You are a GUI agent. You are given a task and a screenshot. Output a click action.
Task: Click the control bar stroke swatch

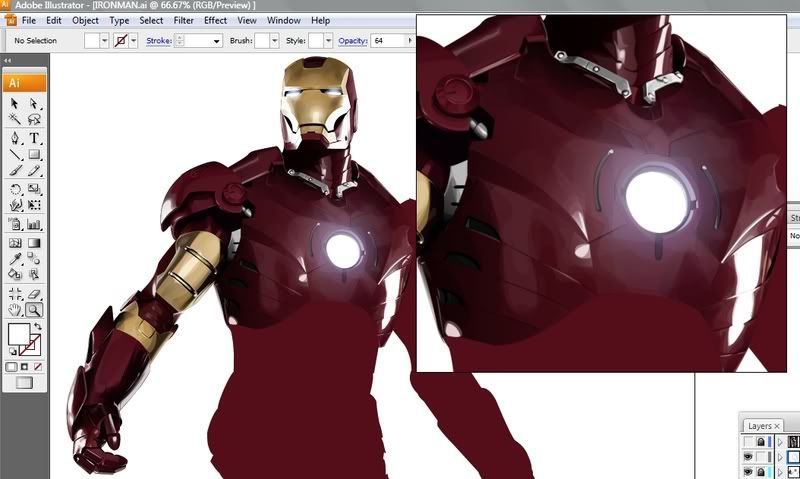click(x=121, y=41)
